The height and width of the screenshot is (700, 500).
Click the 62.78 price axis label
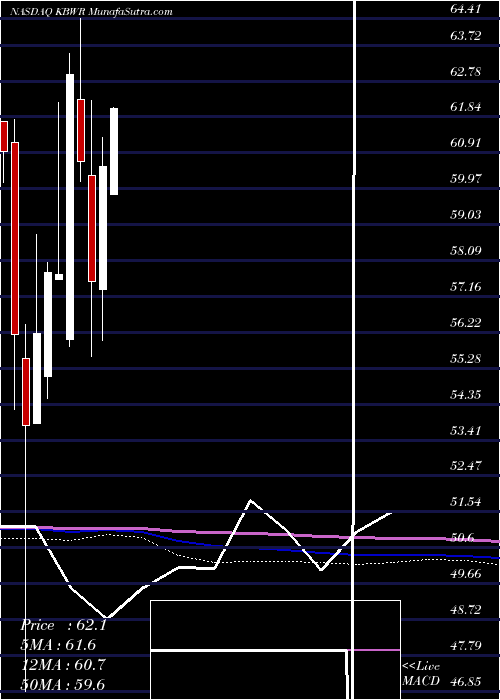pyautogui.click(x=466, y=71)
